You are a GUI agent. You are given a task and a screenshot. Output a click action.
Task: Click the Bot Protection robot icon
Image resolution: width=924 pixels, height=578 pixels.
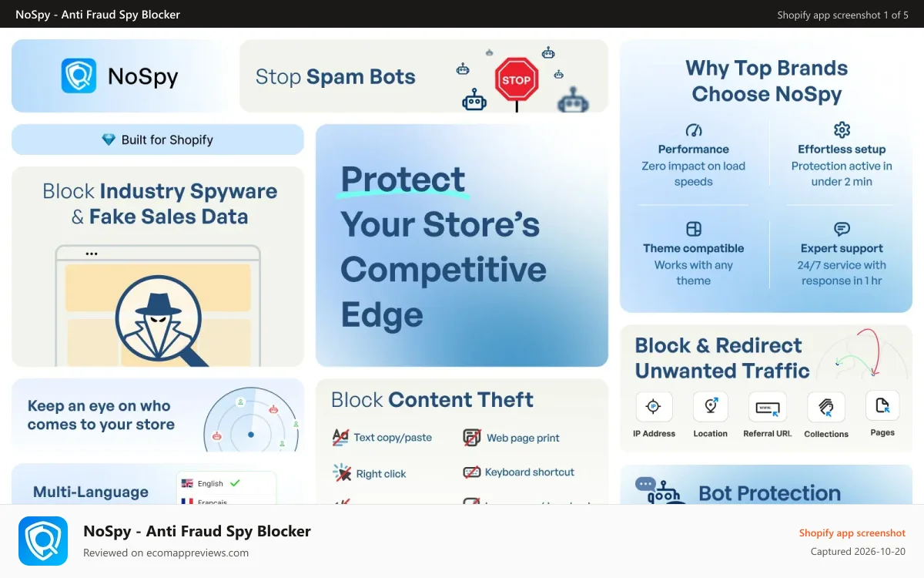[x=661, y=492]
